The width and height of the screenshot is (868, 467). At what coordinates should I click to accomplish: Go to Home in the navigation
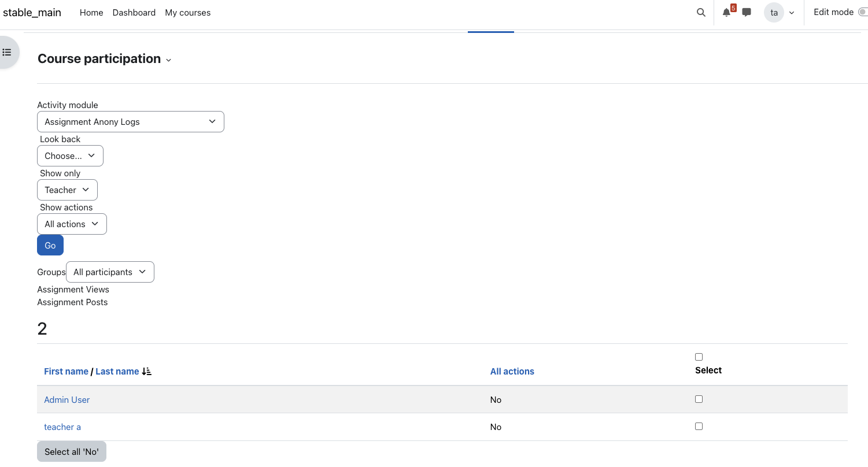pyautogui.click(x=91, y=12)
